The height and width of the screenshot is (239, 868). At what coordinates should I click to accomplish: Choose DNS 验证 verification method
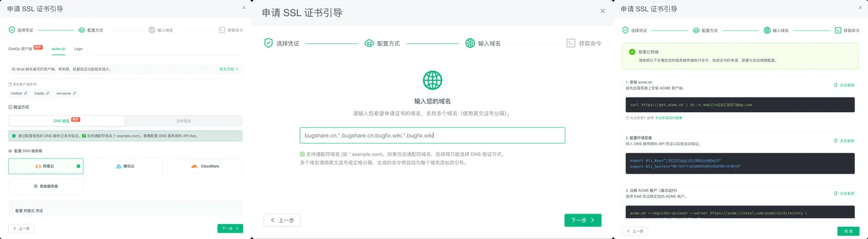(66, 120)
